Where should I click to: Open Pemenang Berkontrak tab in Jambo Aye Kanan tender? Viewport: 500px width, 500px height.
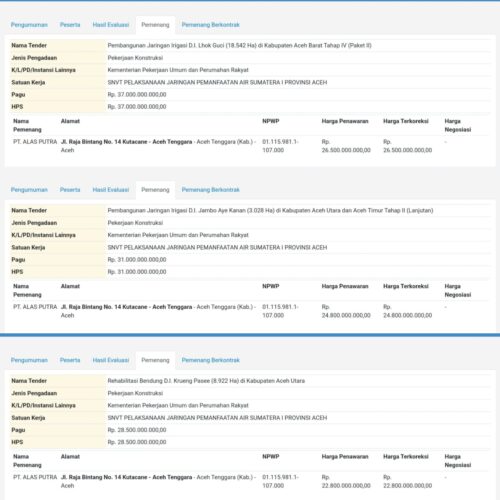[210, 190]
